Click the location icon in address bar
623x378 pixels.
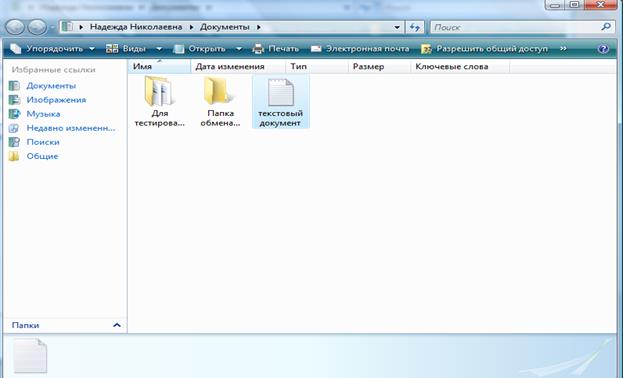coord(68,27)
